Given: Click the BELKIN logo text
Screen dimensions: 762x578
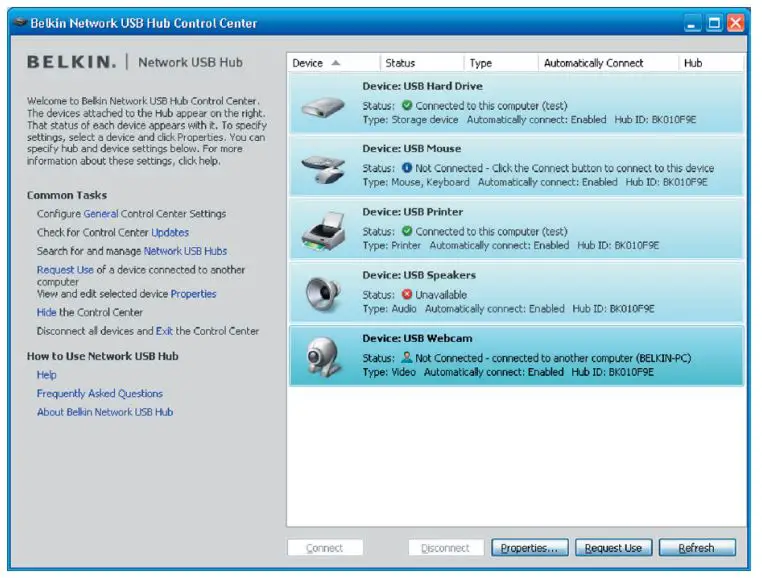Looking at the screenshot, I should tap(71, 62).
